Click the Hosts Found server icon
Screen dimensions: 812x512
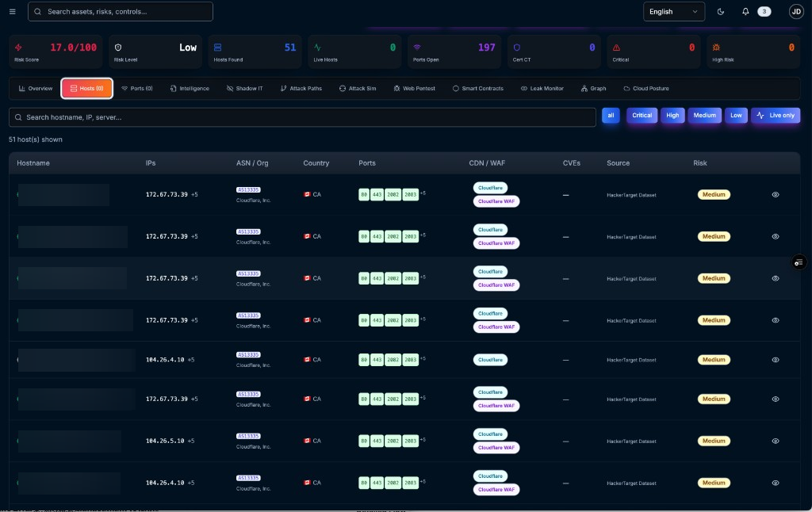pyautogui.click(x=217, y=48)
